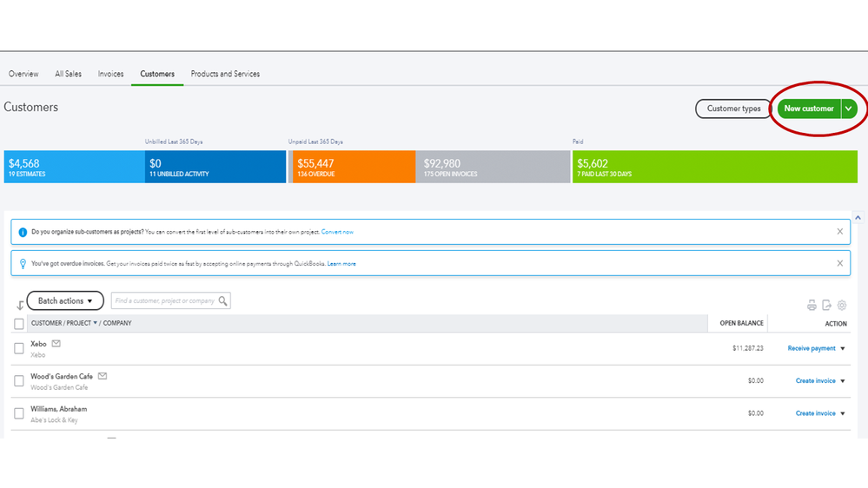Open table settings gear

click(842, 306)
